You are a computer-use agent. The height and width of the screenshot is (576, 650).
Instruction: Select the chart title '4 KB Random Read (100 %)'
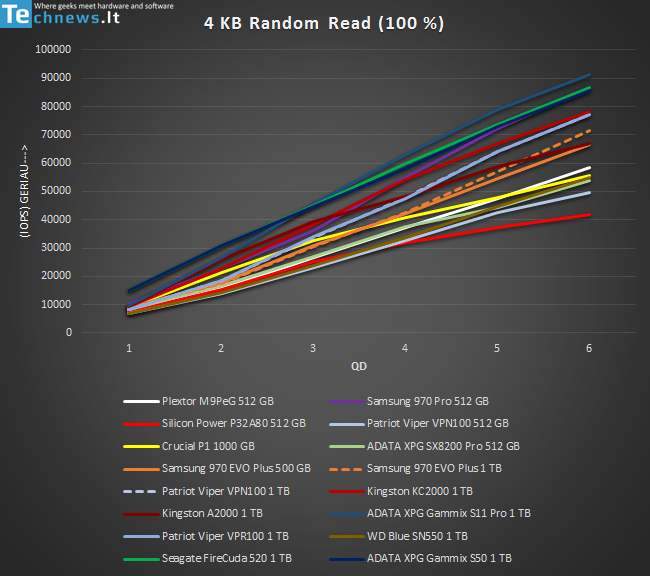coord(324,23)
